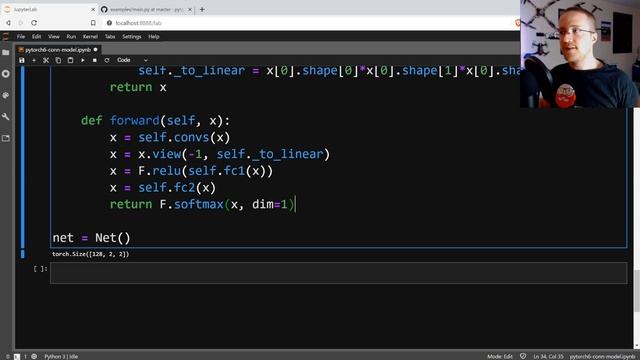
Task: Click the empty cell's [ ]: prompt
Action: pyautogui.click(x=40, y=269)
